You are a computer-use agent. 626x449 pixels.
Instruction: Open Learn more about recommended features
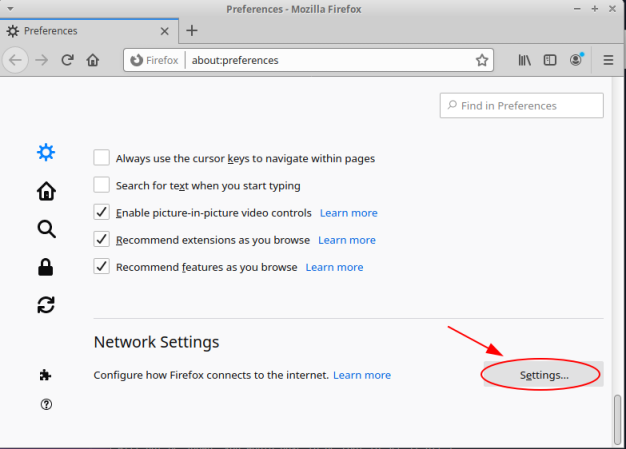click(x=335, y=267)
